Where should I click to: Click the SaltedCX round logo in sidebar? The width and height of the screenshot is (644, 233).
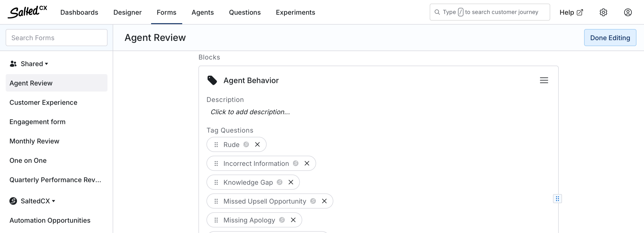coord(13,201)
